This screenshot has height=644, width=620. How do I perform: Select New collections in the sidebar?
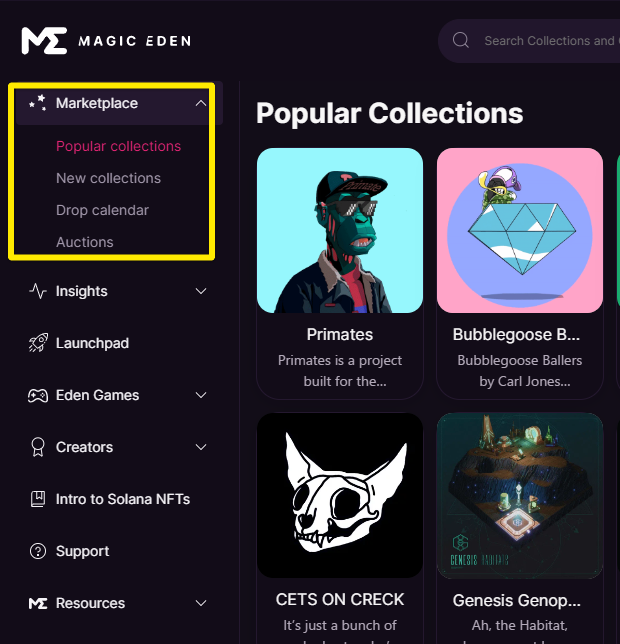point(108,178)
